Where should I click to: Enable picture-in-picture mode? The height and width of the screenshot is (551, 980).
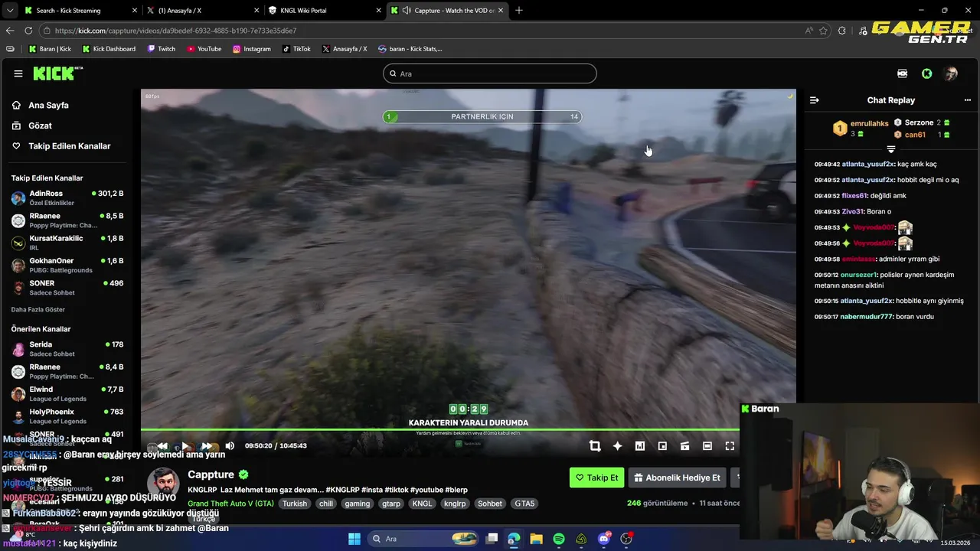tap(662, 446)
